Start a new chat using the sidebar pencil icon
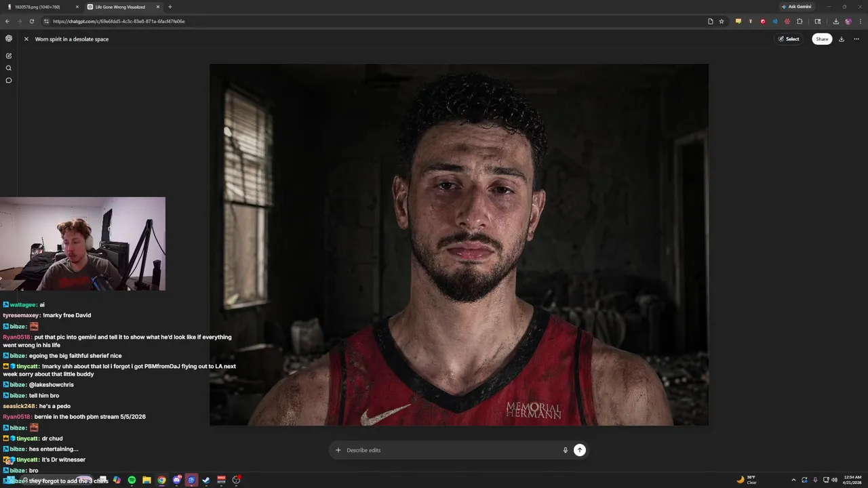The height and width of the screenshot is (488, 868). pos(9,56)
